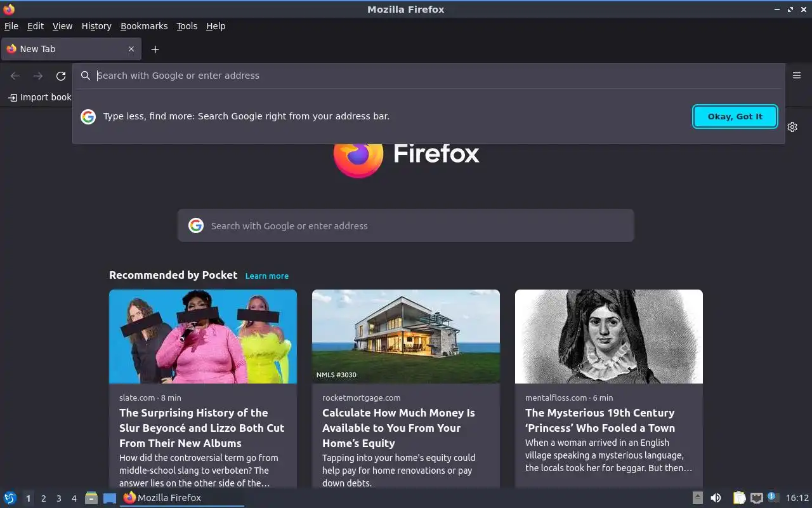Click the Beyoncé and Lizzo article thumbnail
This screenshot has width=812, height=508.
coord(203,337)
